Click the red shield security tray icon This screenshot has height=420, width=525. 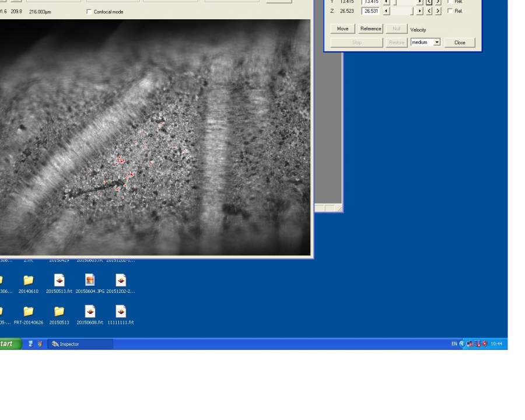coord(485,344)
